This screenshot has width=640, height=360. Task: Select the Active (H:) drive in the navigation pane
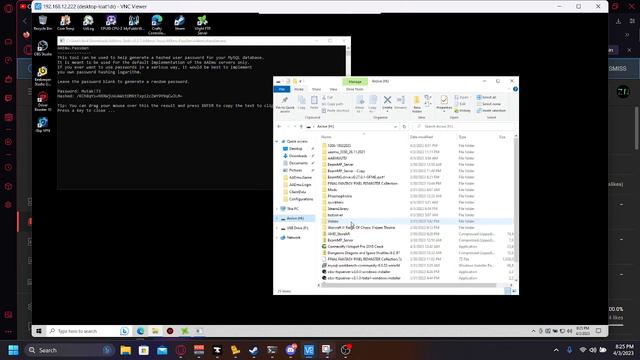point(295,218)
